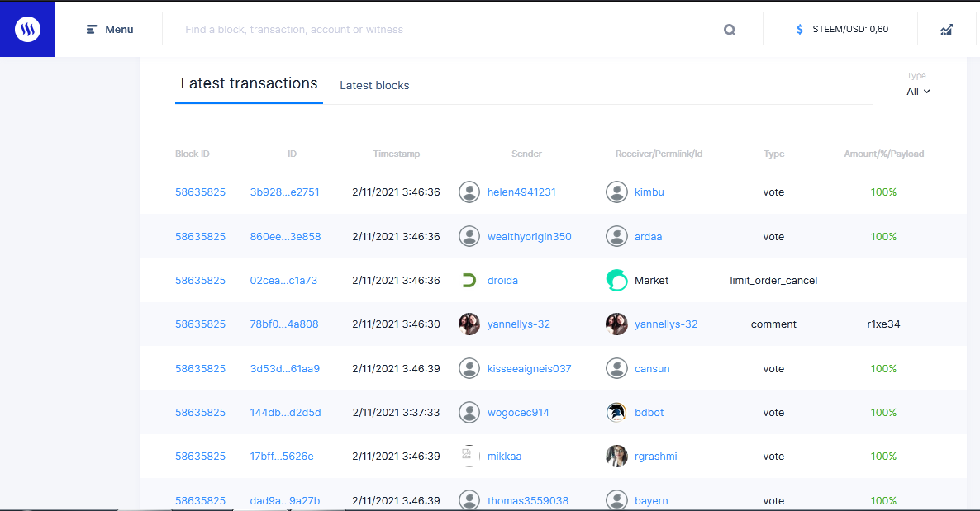Open block 58635825 in wogocec914 row

pos(200,412)
